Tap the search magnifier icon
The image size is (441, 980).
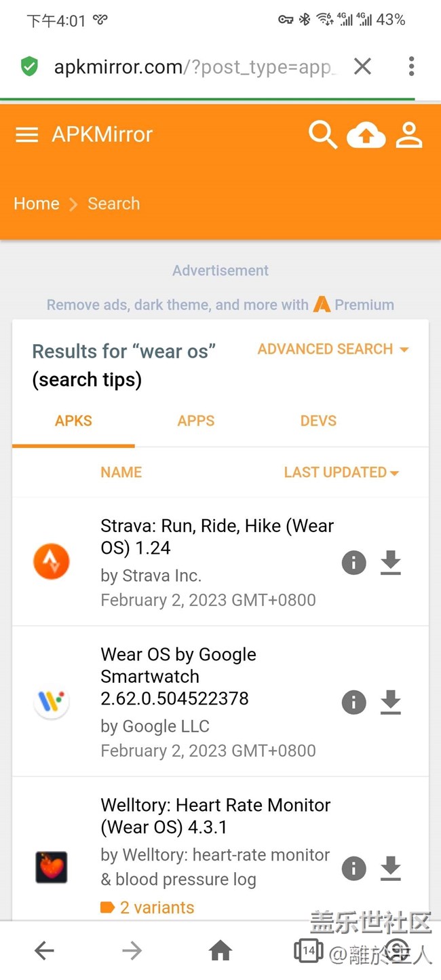322,135
